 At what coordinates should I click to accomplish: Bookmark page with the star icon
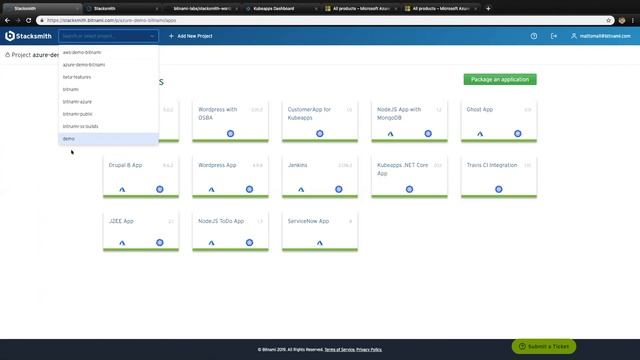point(608,20)
